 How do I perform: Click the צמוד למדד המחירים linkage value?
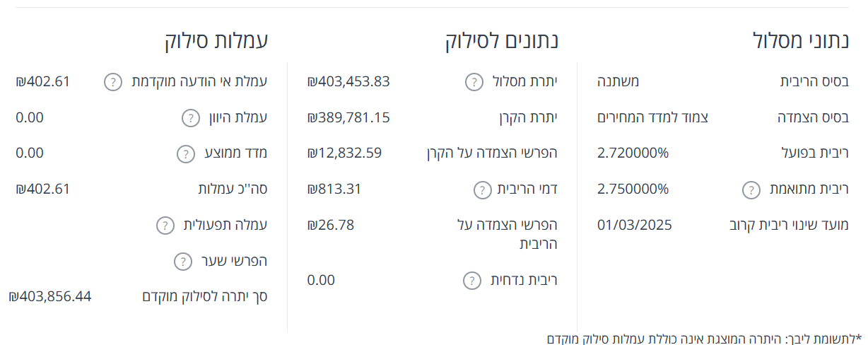[x=652, y=117]
